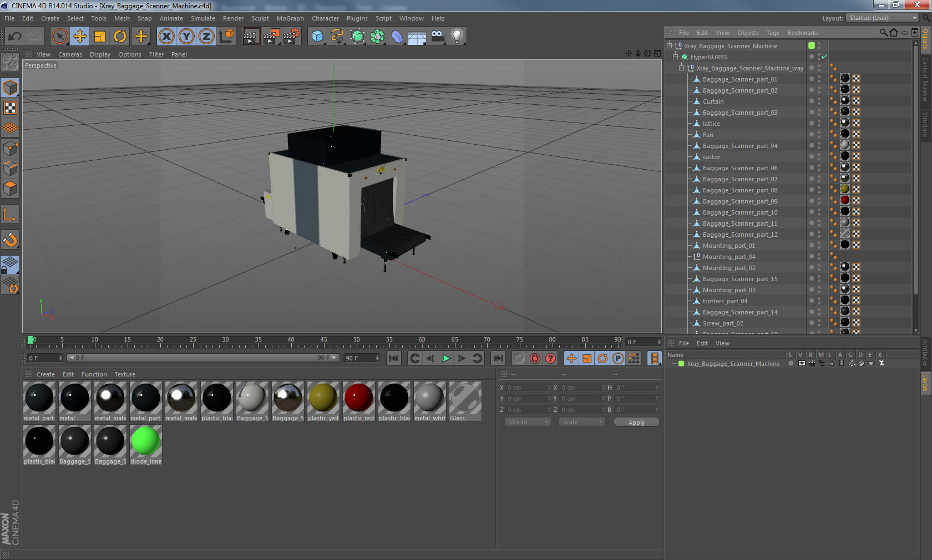The height and width of the screenshot is (560, 932).
Task: Select the Curtain object in the list
Action: point(713,101)
